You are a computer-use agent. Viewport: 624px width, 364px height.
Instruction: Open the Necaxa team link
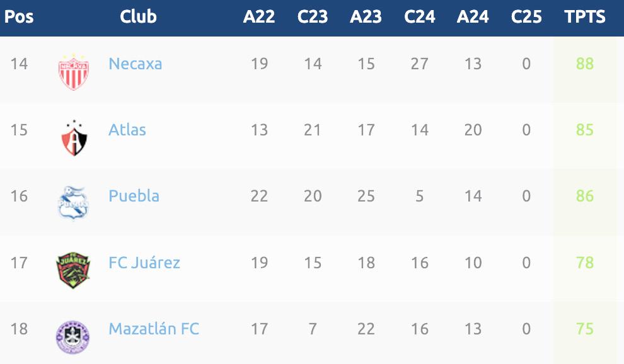coord(135,64)
